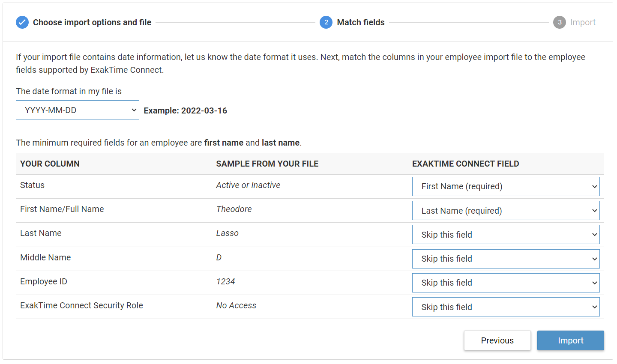
Task: Click the sample value No Access
Action: [236, 305]
